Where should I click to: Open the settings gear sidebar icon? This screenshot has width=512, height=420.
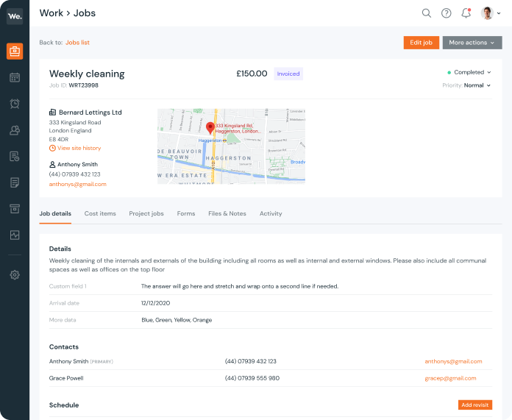click(15, 275)
